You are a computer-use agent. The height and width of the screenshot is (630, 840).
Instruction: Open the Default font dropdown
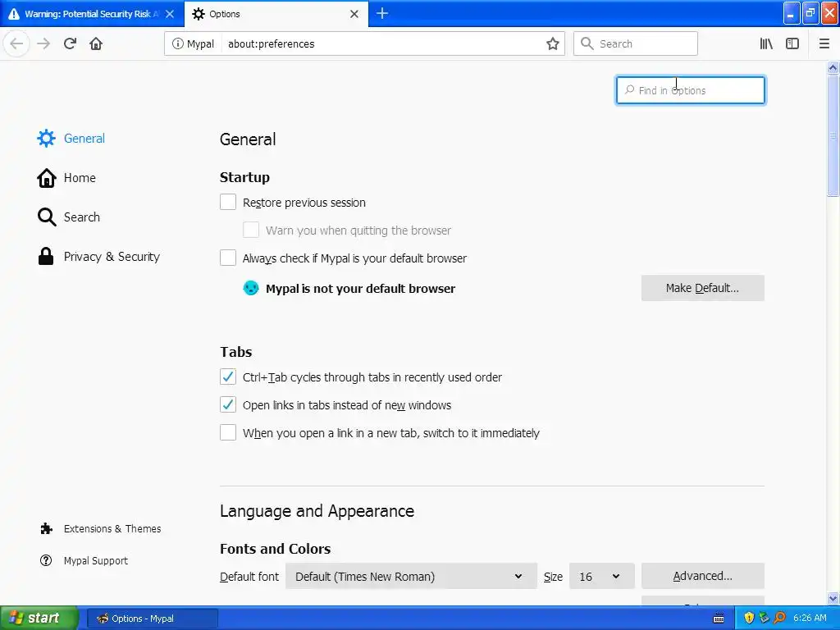(411, 576)
